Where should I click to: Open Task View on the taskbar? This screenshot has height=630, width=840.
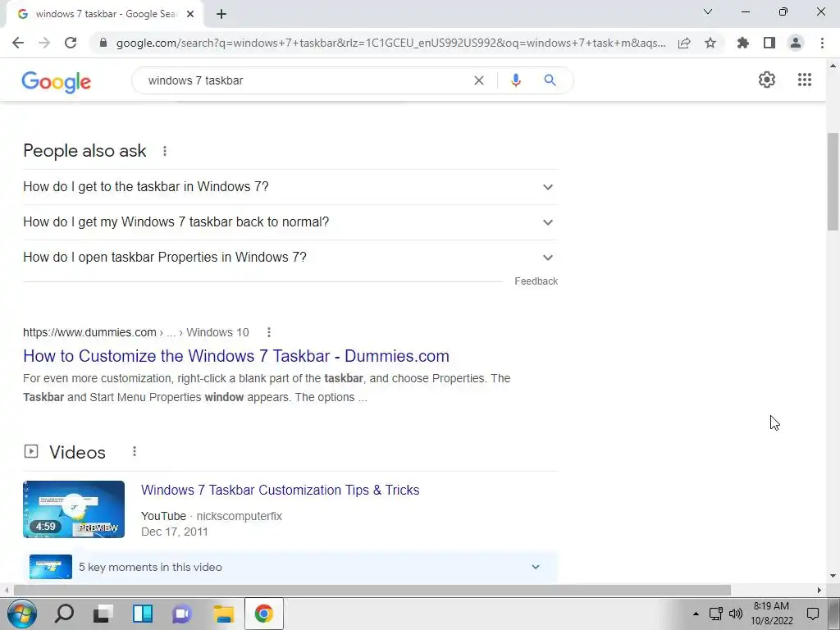tap(103, 614)
